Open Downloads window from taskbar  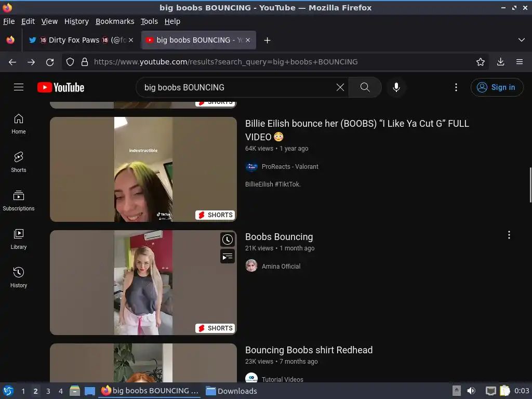point(231,391)
